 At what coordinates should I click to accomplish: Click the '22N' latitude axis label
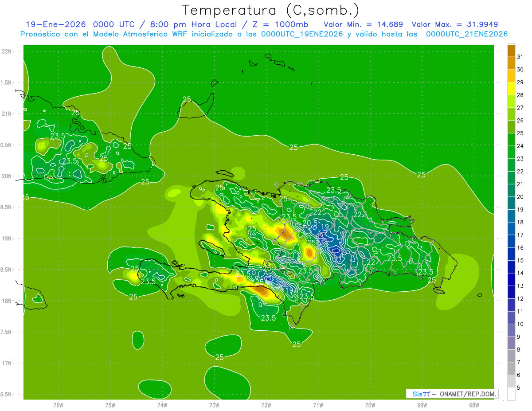(x=7, y=51)
